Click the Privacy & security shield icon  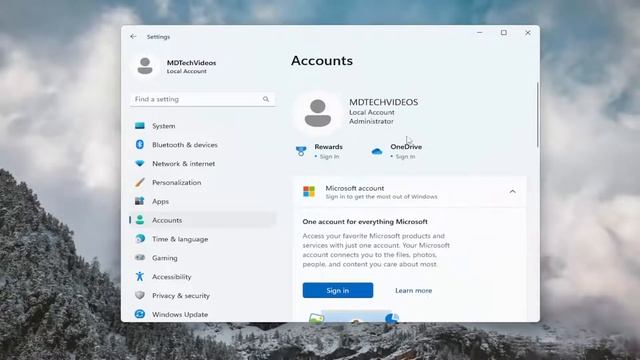[x=140, y=295]
